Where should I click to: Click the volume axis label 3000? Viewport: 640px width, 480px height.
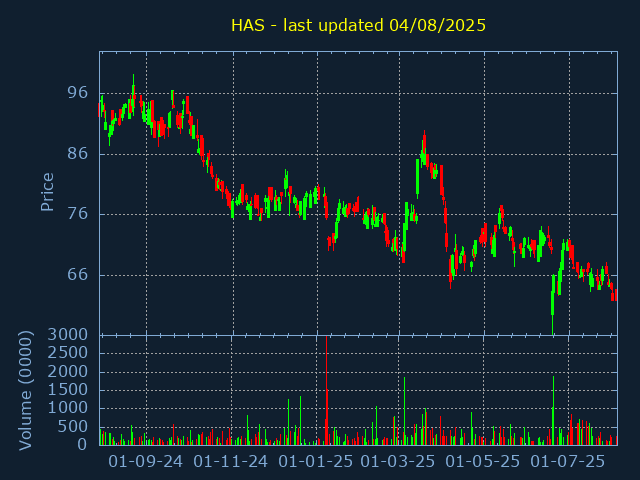click(68, 335)
